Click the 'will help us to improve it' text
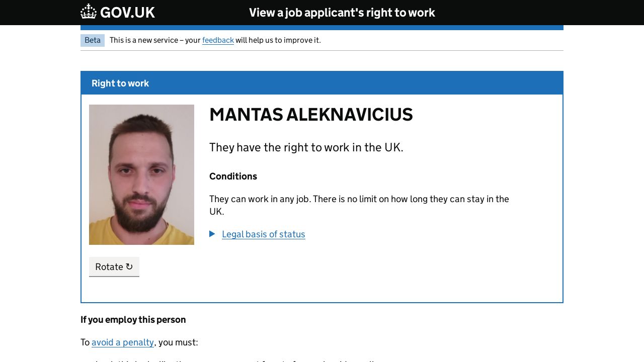644x362 pixels. [278, 40]
